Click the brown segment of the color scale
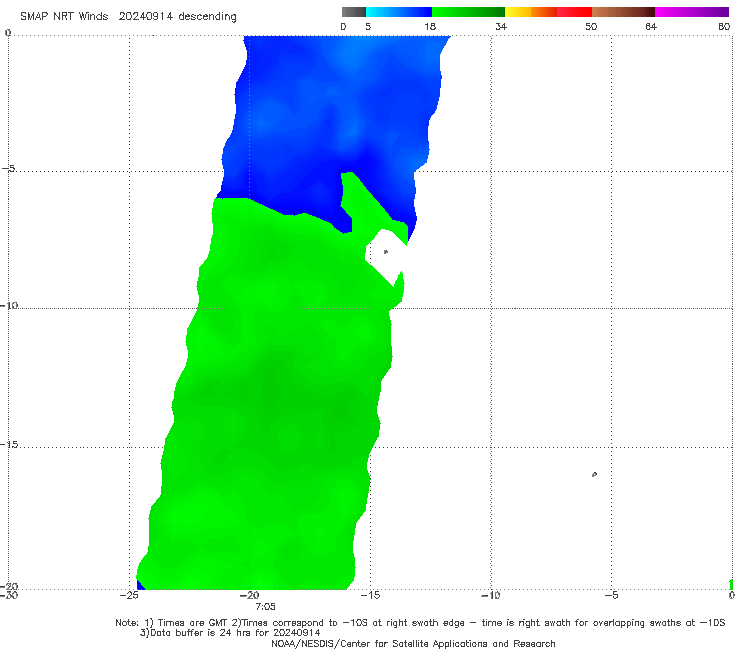The height and width of the screenshot is (650, 740). pos(623,12)
